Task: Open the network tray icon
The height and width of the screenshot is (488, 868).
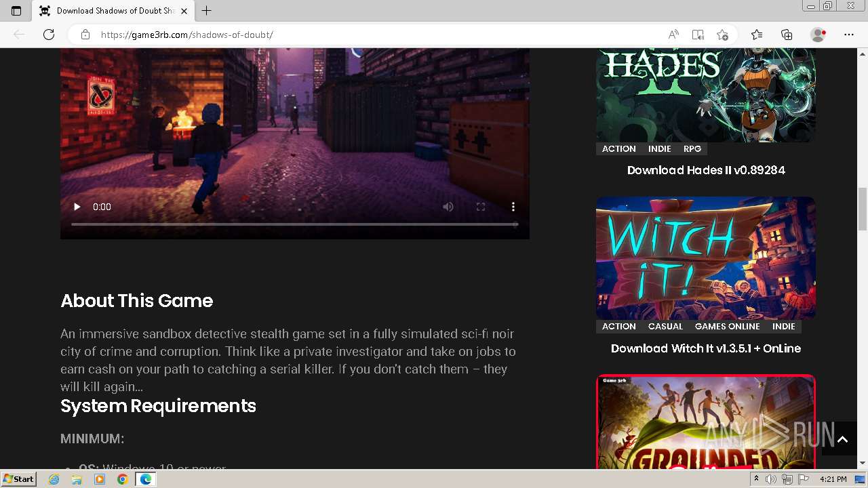Action: (787, 479)
